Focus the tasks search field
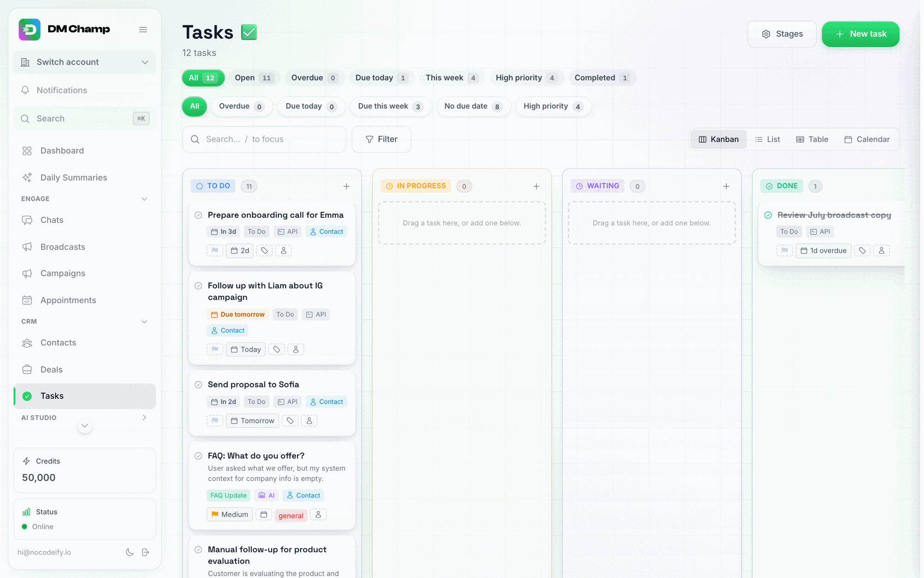The width and height of the screenshot is (924, 578). (264, 139)
